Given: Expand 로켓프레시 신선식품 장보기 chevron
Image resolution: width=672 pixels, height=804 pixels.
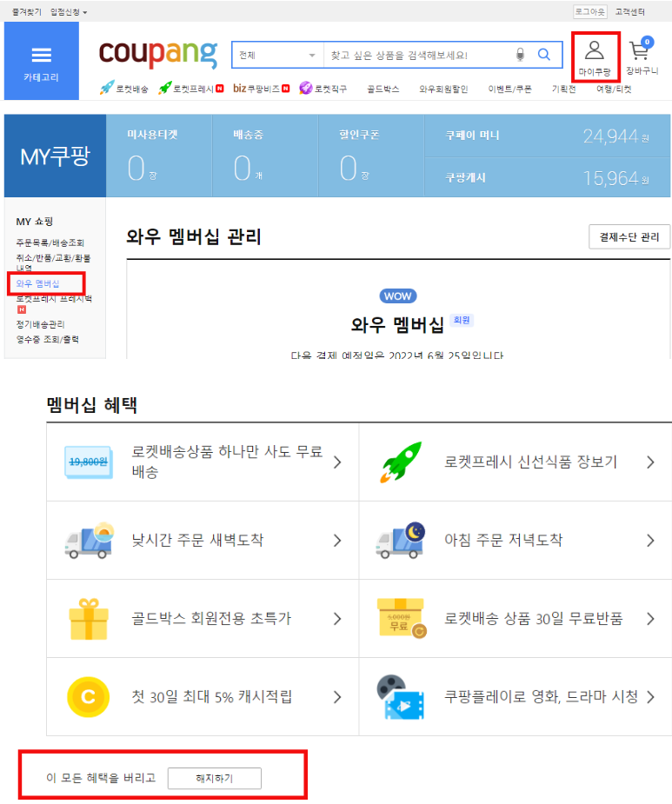Looking at the screenshot, I should pyautogui.click(x=650, y=462).
